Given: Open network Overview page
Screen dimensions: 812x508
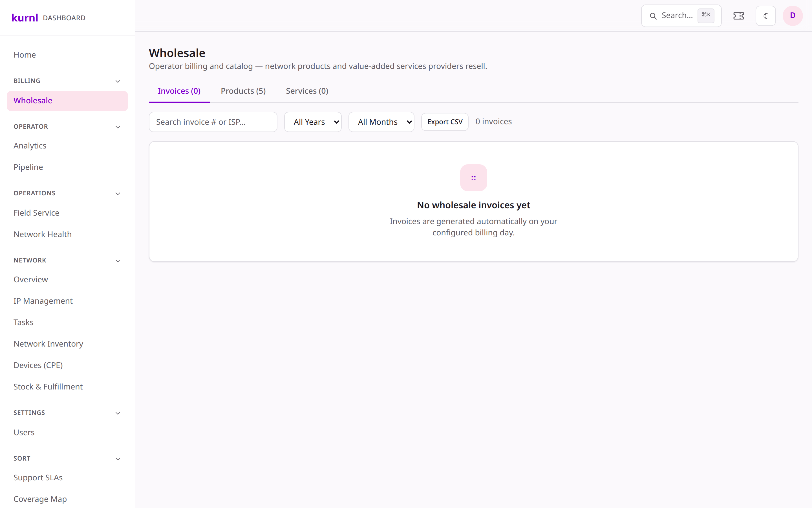Looking at the screenshot, I should [x=67, y=279].
